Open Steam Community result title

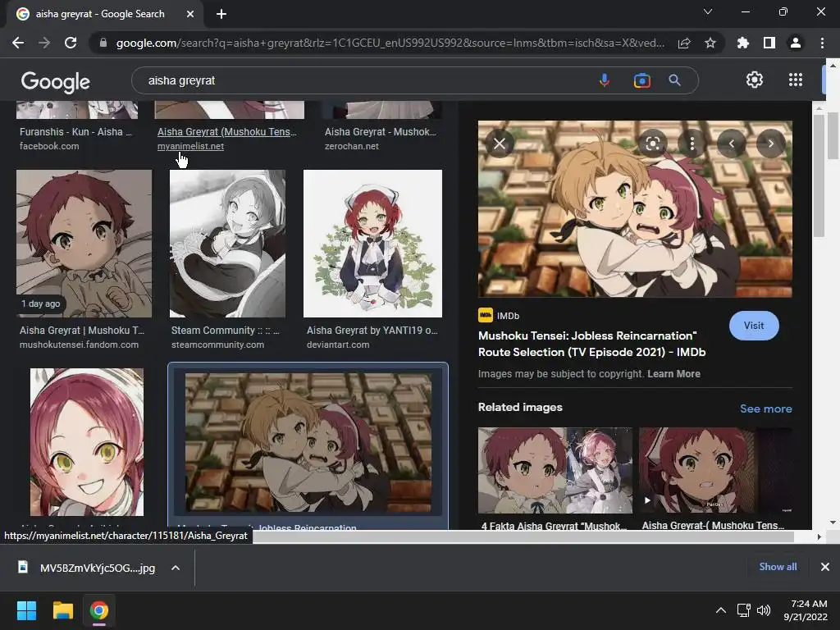[x=225, y=331]
